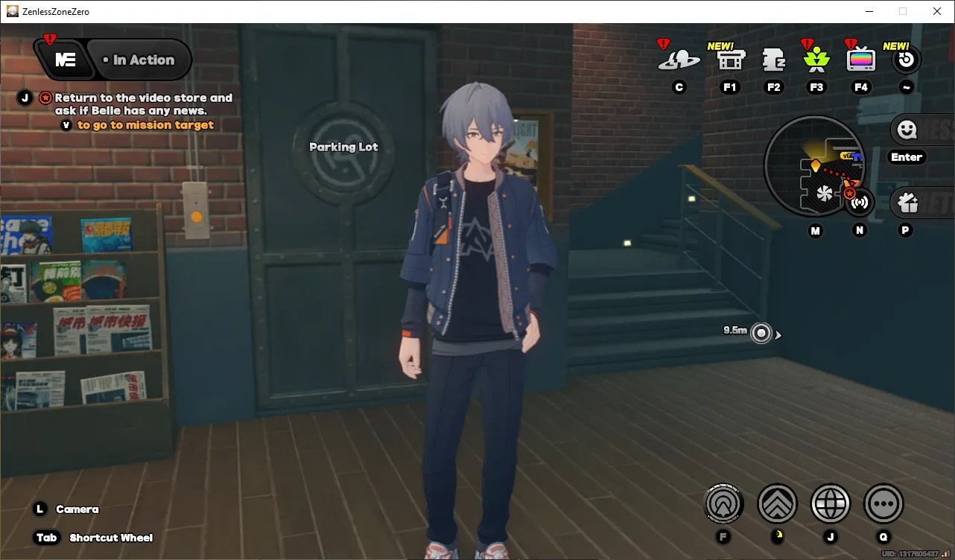The image size is (955, 560).
Task: Open the globe icon labeled J
Action: [831, 504]
